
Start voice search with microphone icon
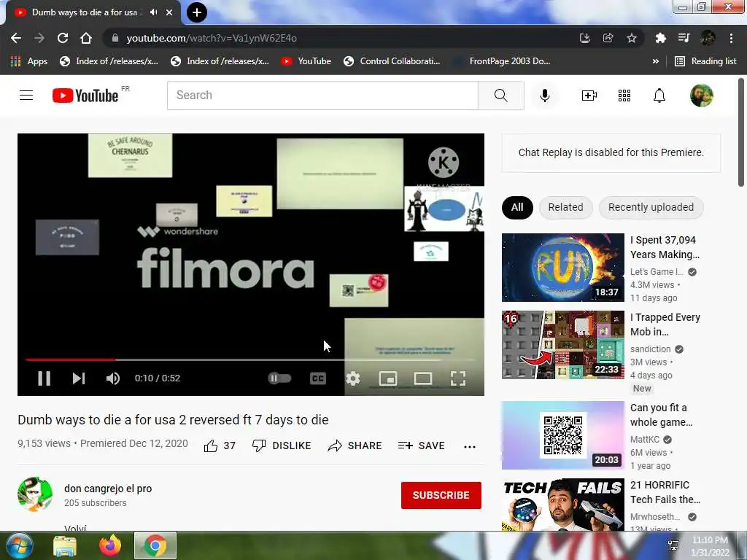point(544,96)
